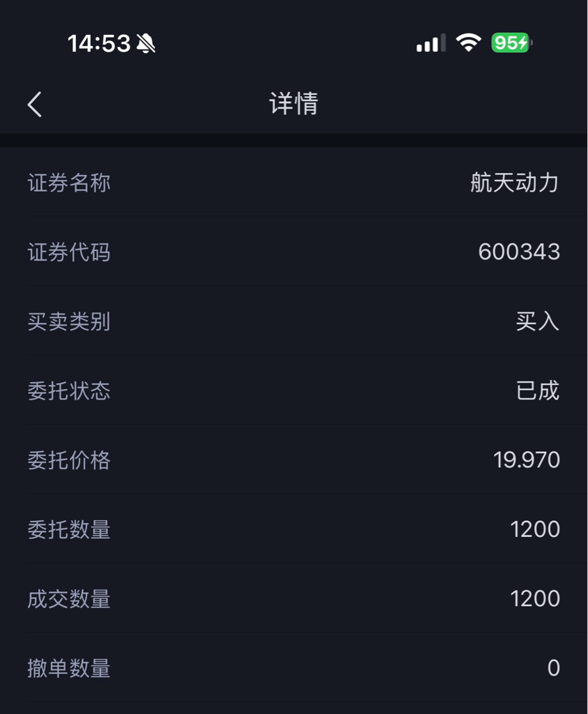The height and width of the screenshot is (714, 588).
Task: Tap the 委托价格 label
Action: [x=69, y=460]
